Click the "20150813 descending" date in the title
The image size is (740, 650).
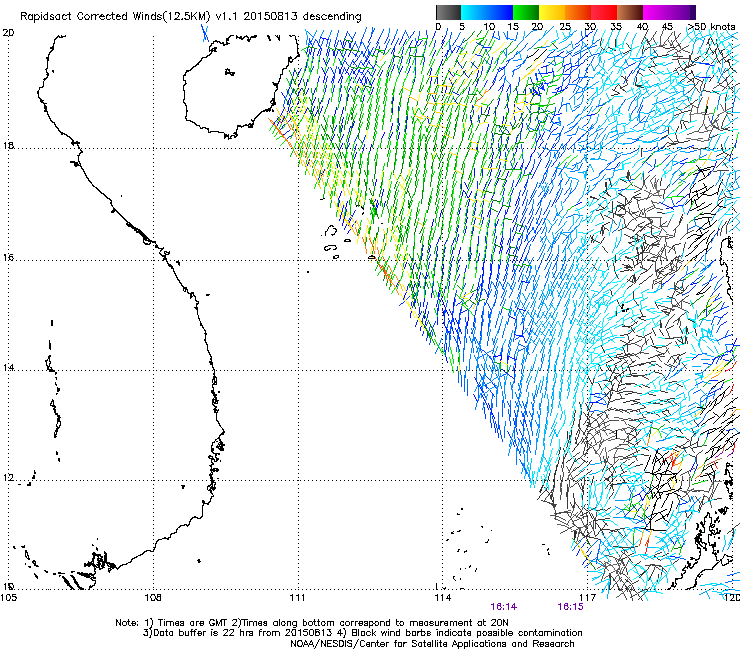(302, 16)
